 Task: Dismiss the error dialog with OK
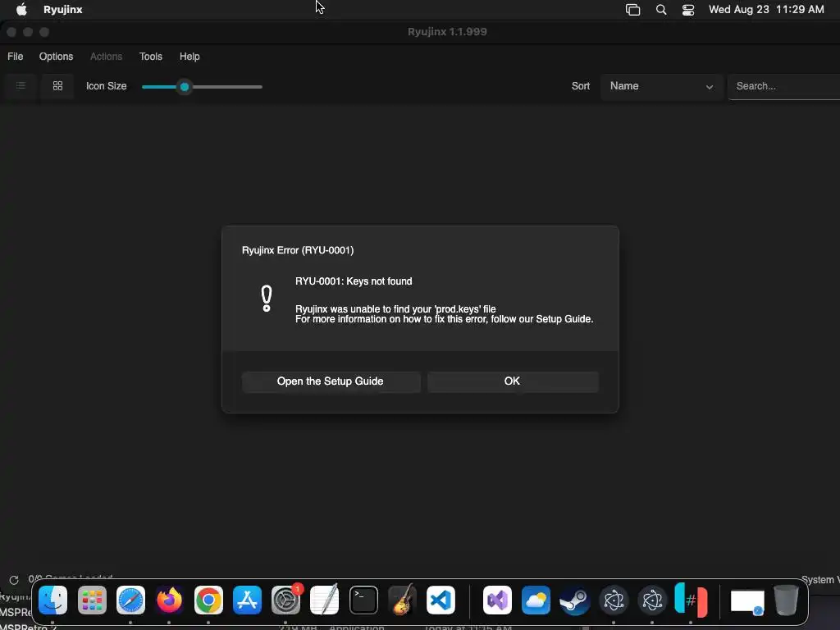click(512, 381)
